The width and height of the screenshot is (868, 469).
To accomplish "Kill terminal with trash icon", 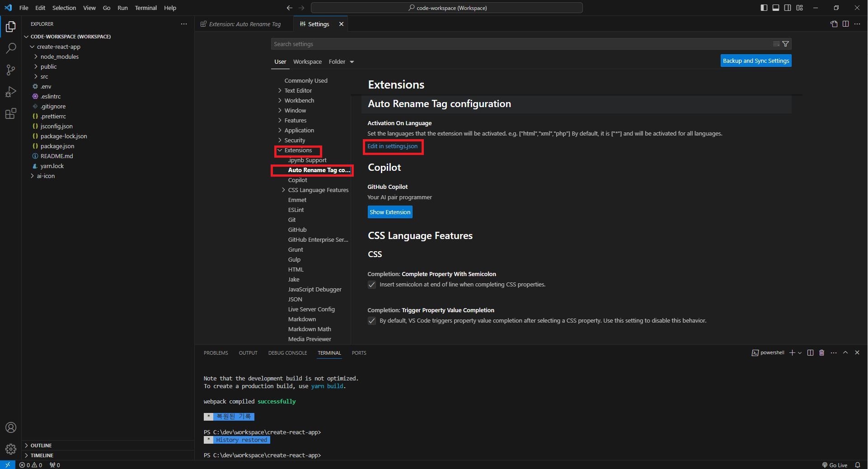I will click(821, 352).
